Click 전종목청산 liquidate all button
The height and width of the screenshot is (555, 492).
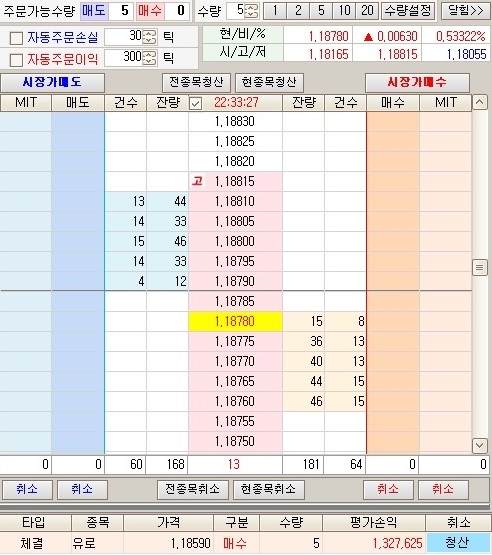point(196,82)
